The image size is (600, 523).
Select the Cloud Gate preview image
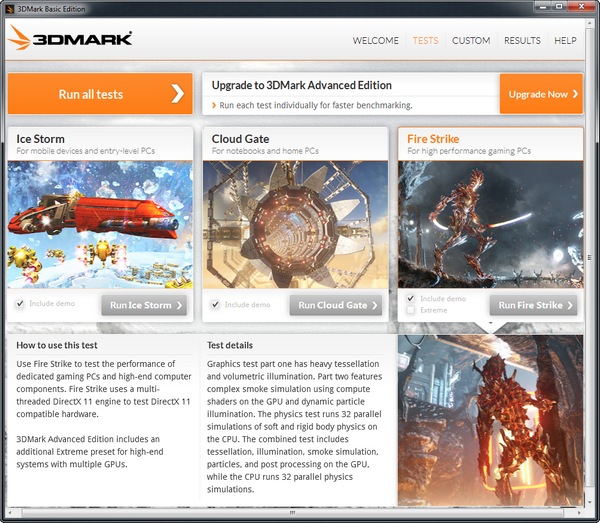(295, 225)
